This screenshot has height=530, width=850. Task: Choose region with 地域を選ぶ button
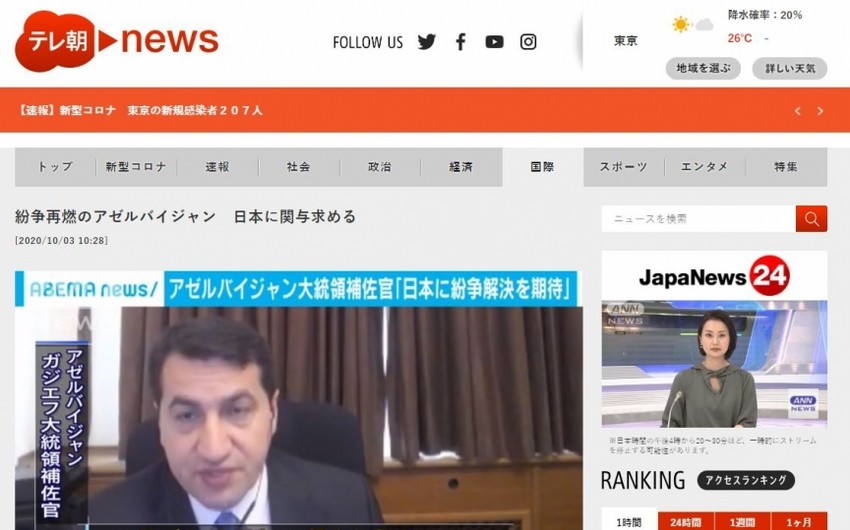pos(702,69)
